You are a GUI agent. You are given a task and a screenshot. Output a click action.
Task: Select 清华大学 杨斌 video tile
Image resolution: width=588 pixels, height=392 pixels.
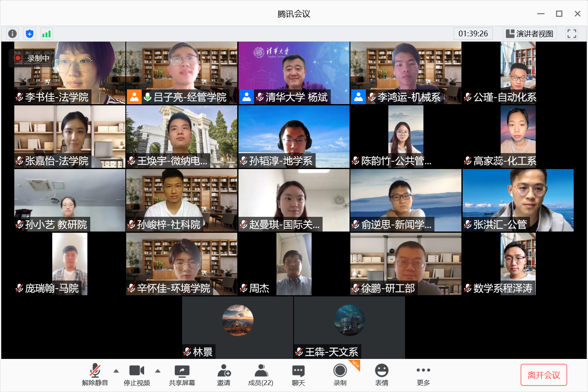pos(294,73)
